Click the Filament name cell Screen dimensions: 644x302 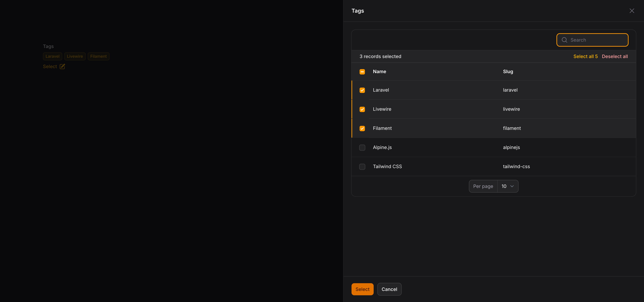pyautogui.click(x=382, y=128)
